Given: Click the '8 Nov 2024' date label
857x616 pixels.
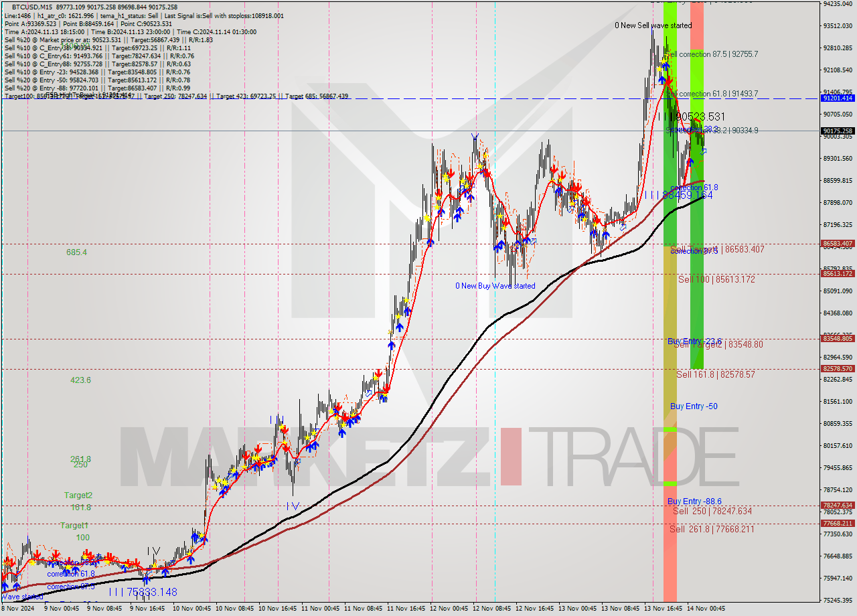Looking at the screenshot, I should [x=18, y=609].
